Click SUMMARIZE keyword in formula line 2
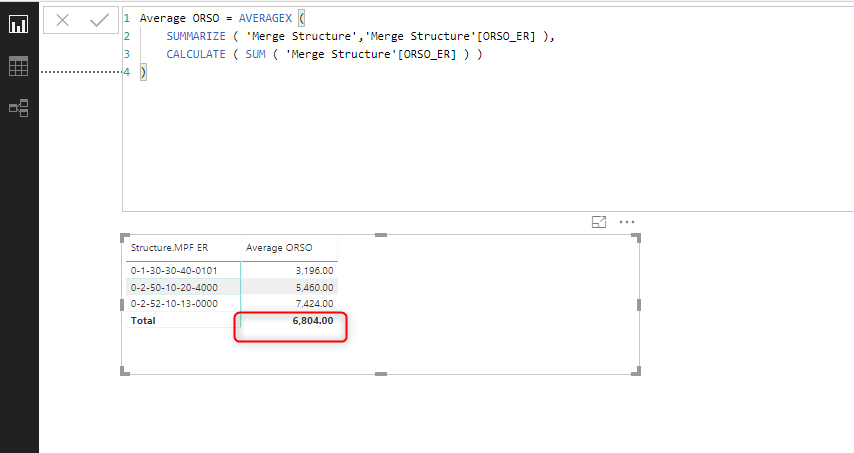 point(196,36)
